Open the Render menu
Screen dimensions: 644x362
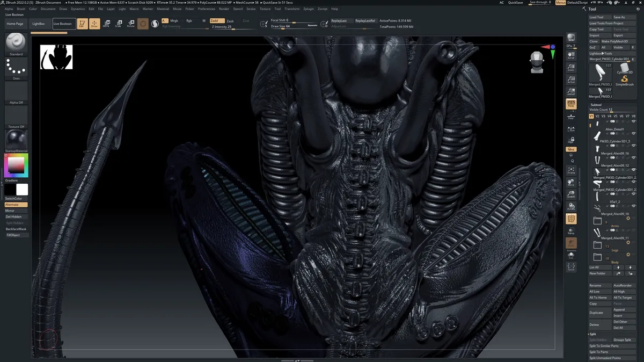[224, 9]
